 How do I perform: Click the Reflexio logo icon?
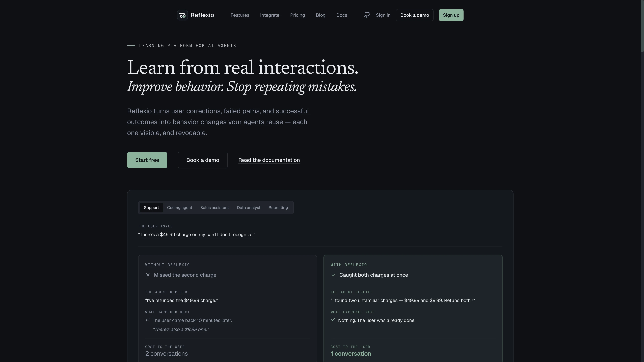click(x=182, y=15)
